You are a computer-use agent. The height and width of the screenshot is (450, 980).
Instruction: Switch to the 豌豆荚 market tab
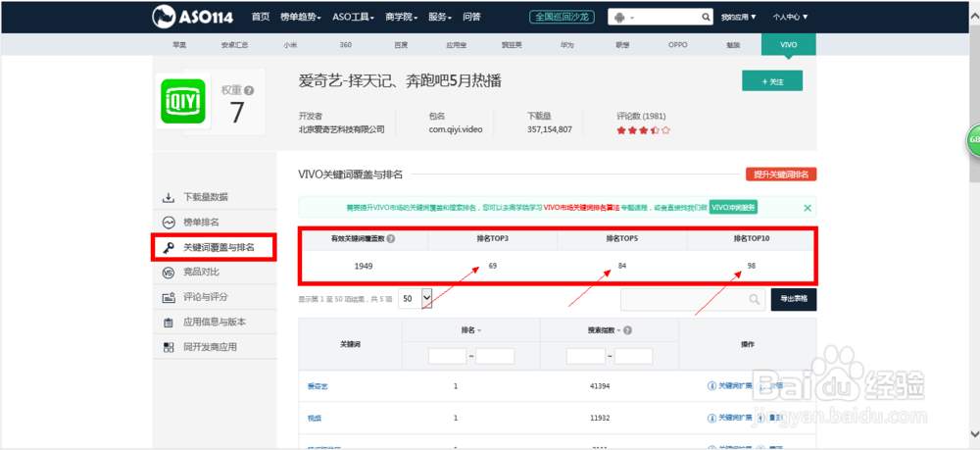(x=512, y=45)
